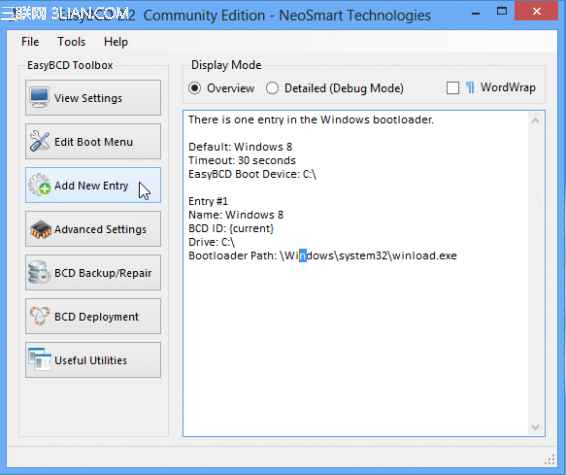Click the Bootloader Path line text
This screenshot has height=475, width=566.
(322, 256)
